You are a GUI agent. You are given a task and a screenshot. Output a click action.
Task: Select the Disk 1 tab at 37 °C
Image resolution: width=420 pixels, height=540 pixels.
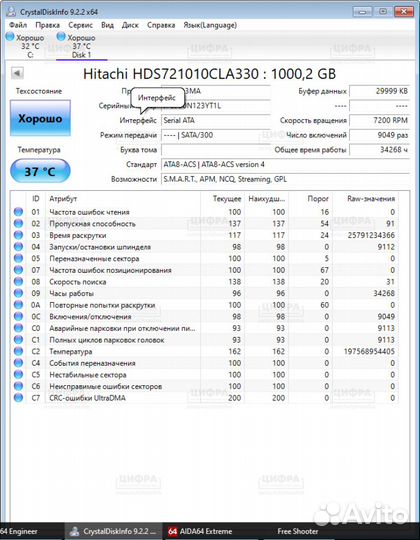click(x=81, y=46)
